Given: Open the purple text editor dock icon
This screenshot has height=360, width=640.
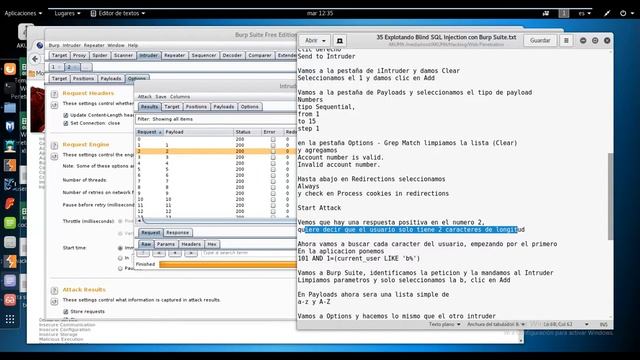Looking at the screenshot, I should 10,280.
